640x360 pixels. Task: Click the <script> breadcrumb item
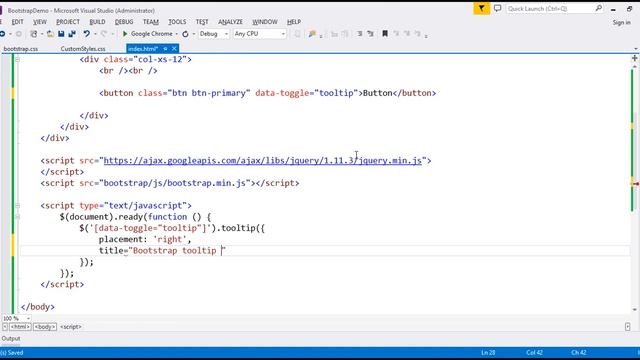[71, 327]
